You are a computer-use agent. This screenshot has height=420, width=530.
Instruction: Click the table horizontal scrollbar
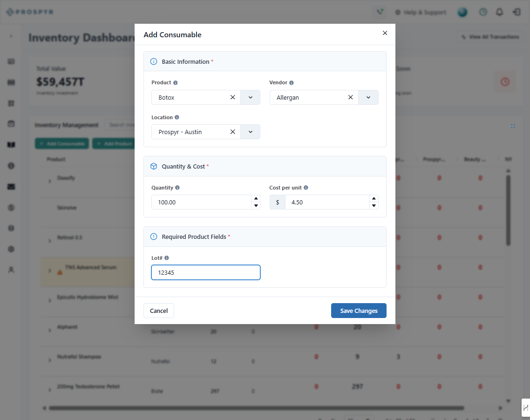click(256, 408)
